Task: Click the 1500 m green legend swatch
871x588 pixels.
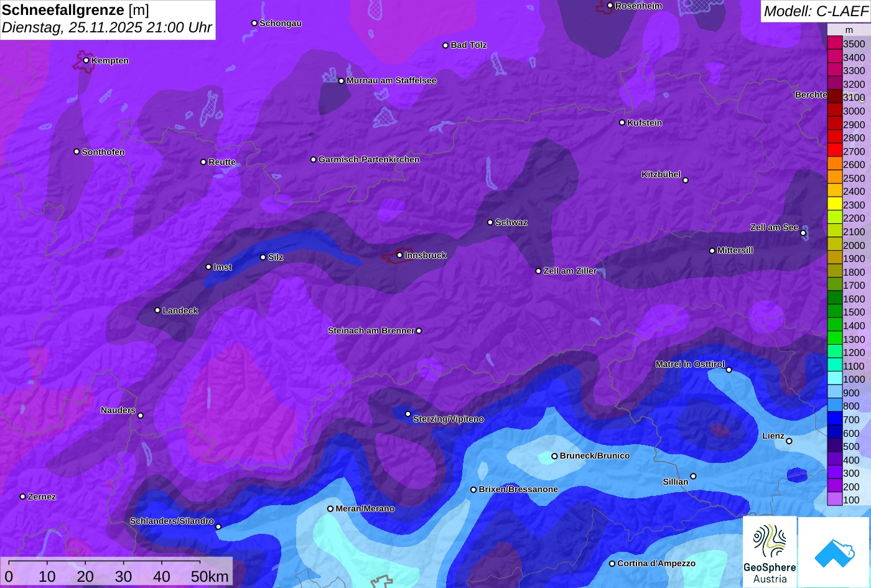Action: click(x=834, y=312)
